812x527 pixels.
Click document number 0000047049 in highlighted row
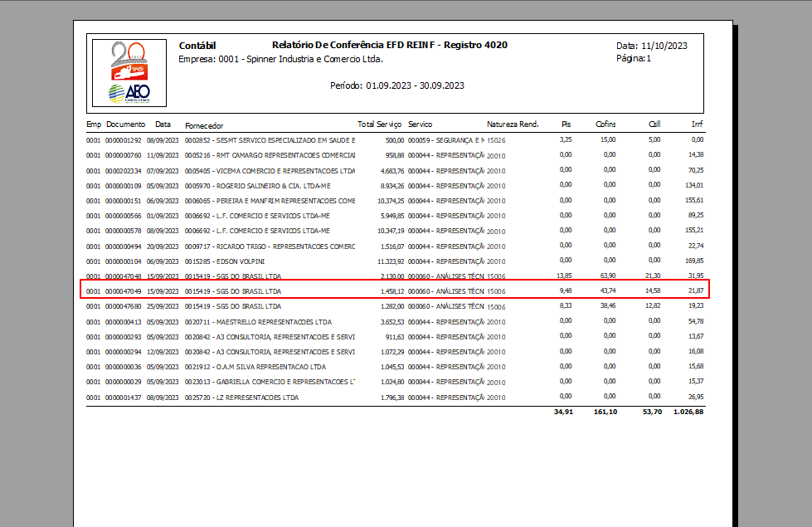(124, 292)
